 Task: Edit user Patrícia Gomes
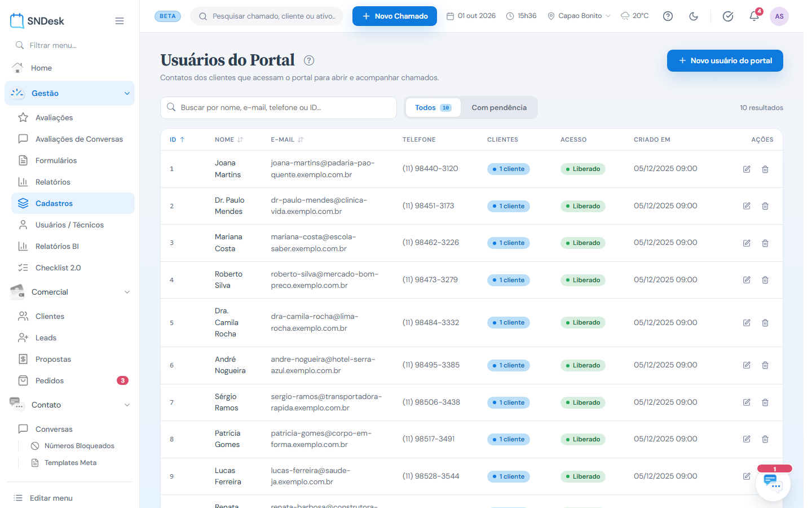[747, 439]
